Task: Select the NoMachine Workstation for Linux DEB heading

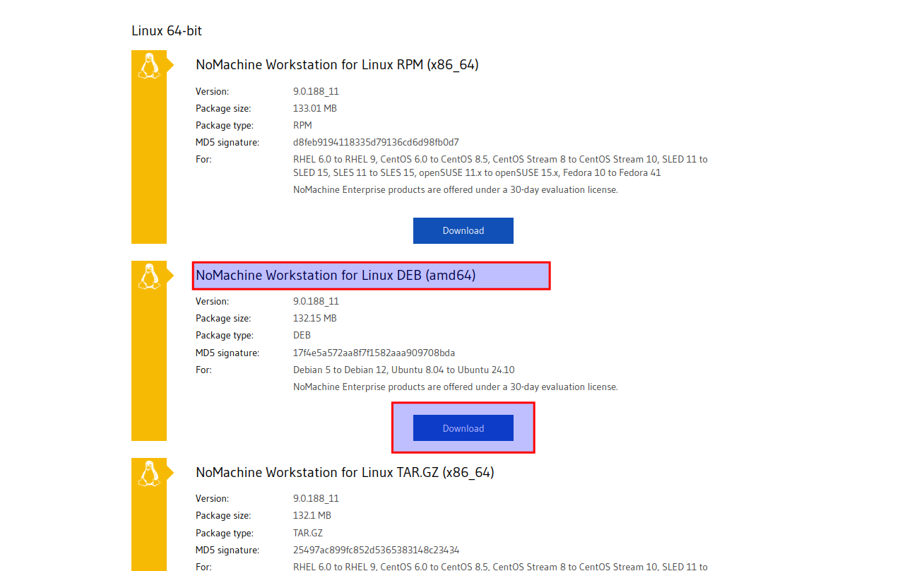Action: coord(336,276)
